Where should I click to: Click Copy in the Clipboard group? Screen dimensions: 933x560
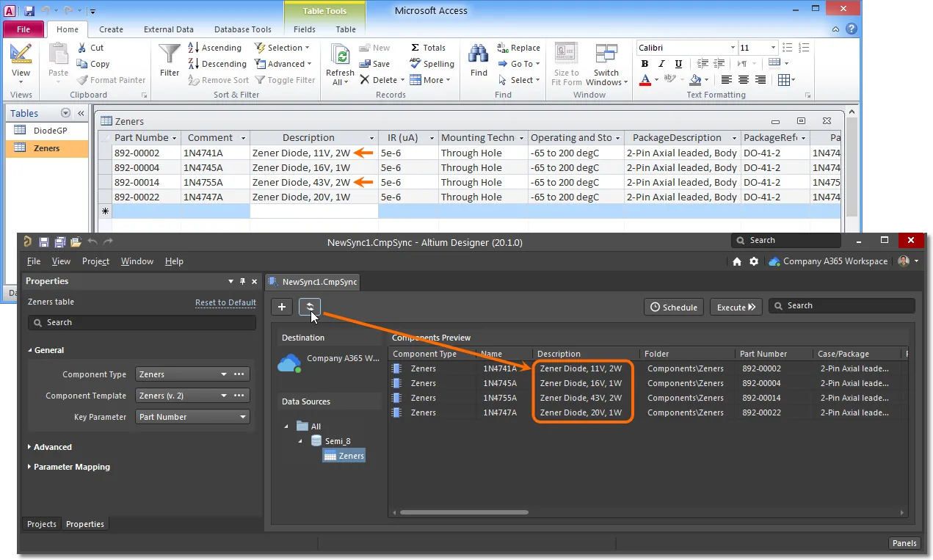point(93,64)
